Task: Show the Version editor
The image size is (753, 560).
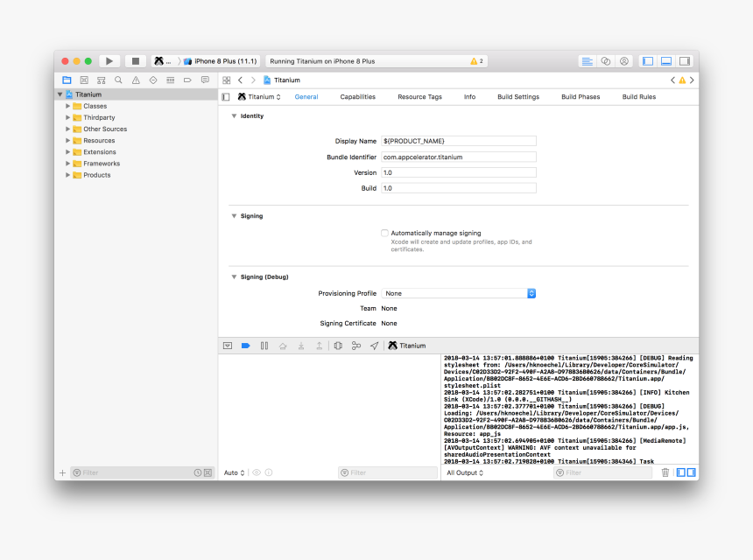Action: (x=623, y=61)
